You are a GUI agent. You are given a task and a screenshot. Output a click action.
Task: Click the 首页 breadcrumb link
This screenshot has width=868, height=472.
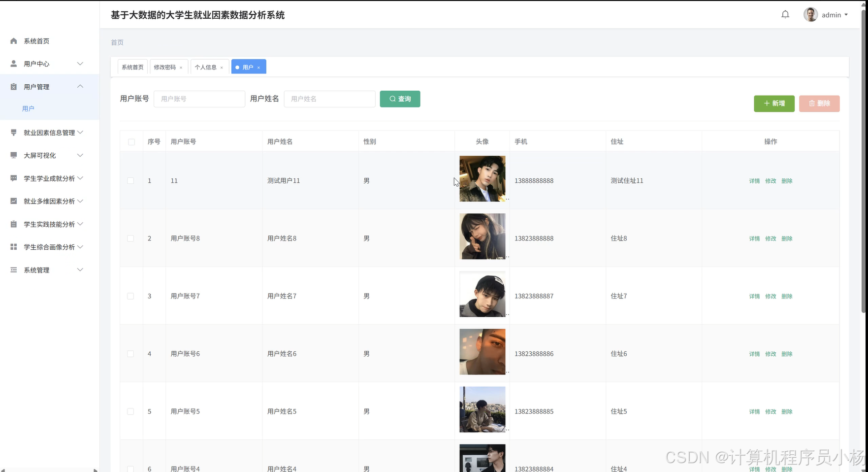point(117,42)
